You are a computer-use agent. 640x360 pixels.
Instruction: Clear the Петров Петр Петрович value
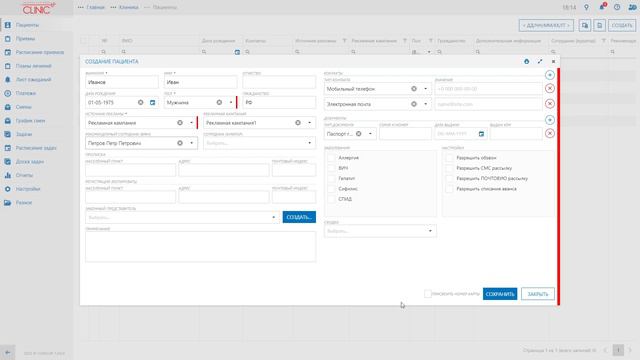coord(180,143)
